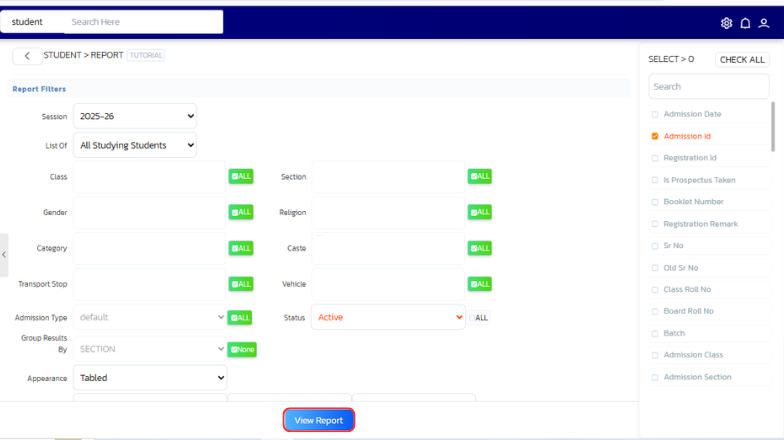Click the STUDENT > REPORT breadcrumb
Screen dimensions: 784x440
click(84, 55)
